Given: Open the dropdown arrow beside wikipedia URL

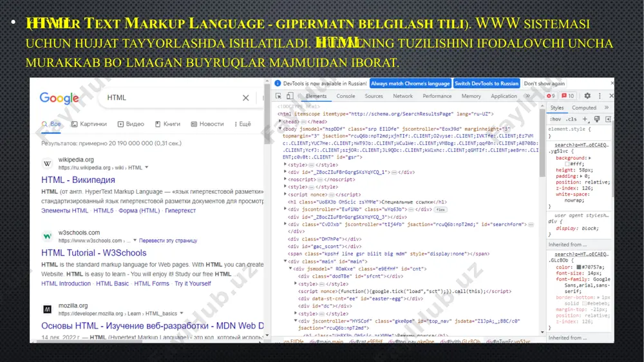Looking at the screenshot, I should click(147, 167).
